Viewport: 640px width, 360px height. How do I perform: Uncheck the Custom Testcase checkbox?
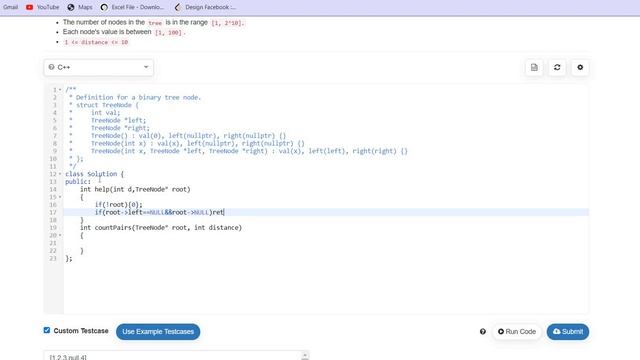[x=47, y=330]
